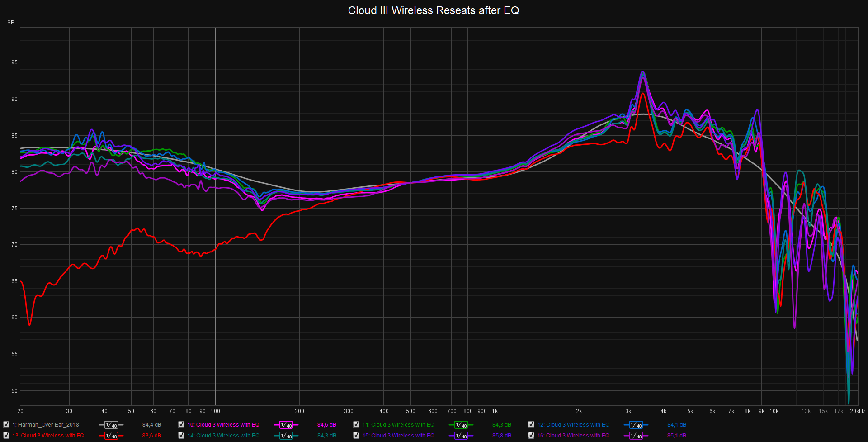The image size is (868, 442).
Task: Click the SPL axis label
Action: pyautogui.click(x=12, y=23)
